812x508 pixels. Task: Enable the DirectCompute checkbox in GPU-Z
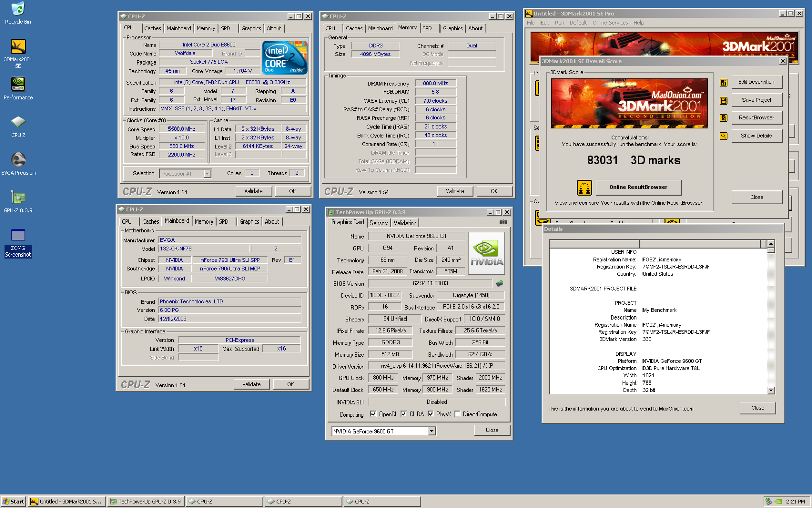point(458,414)
